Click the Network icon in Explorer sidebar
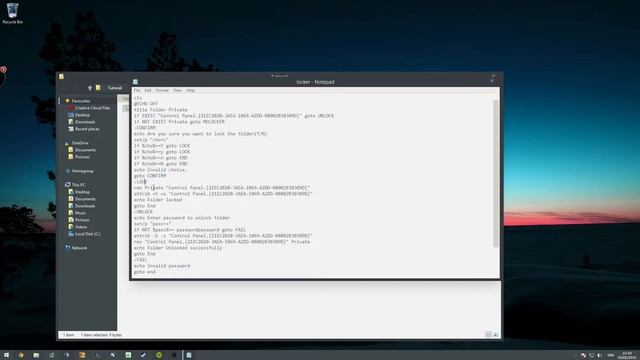The image size is (640, 360). 68,248
